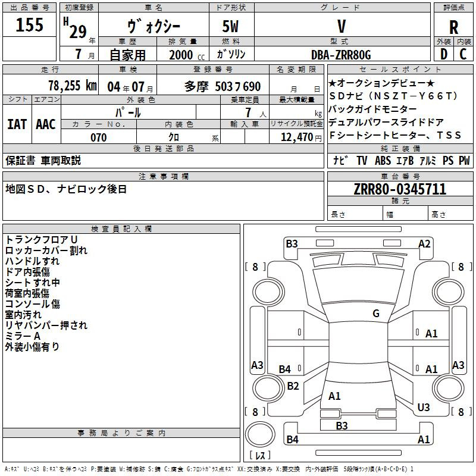
Task: Select the 自家用 vehicle history value
Action: [127, 55]
